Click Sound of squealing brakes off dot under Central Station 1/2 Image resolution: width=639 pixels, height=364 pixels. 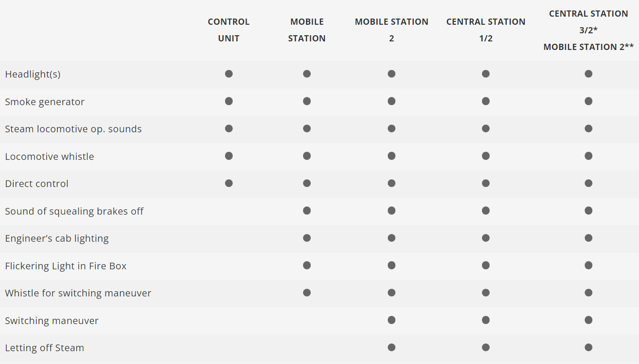tap(485, 210)
